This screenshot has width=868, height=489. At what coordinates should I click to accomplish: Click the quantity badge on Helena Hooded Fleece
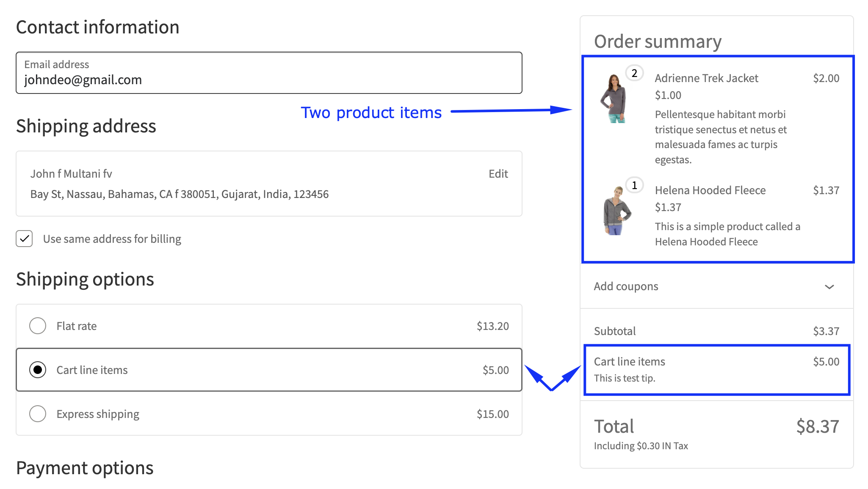tap(634, 185)
